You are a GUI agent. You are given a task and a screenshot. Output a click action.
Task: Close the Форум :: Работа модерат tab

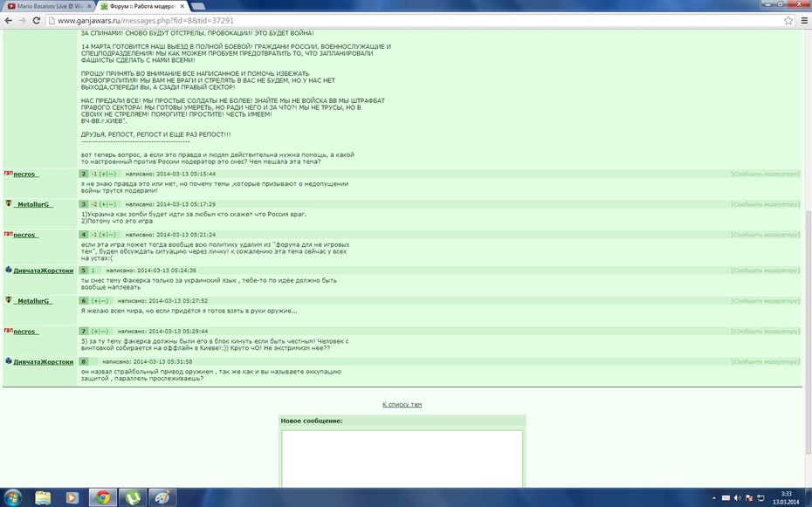point(182,6)
